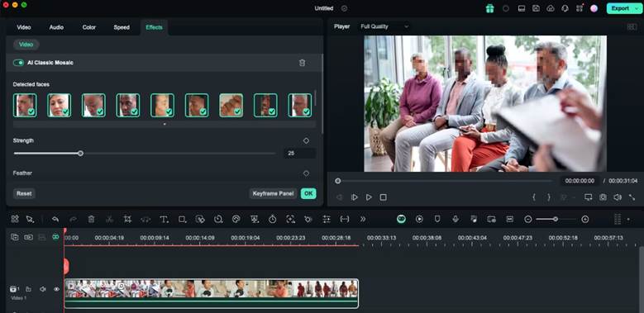The width and height of the screenshot is (644, 313).
Task: Open the headset support icon
Action: click(565, 8)
